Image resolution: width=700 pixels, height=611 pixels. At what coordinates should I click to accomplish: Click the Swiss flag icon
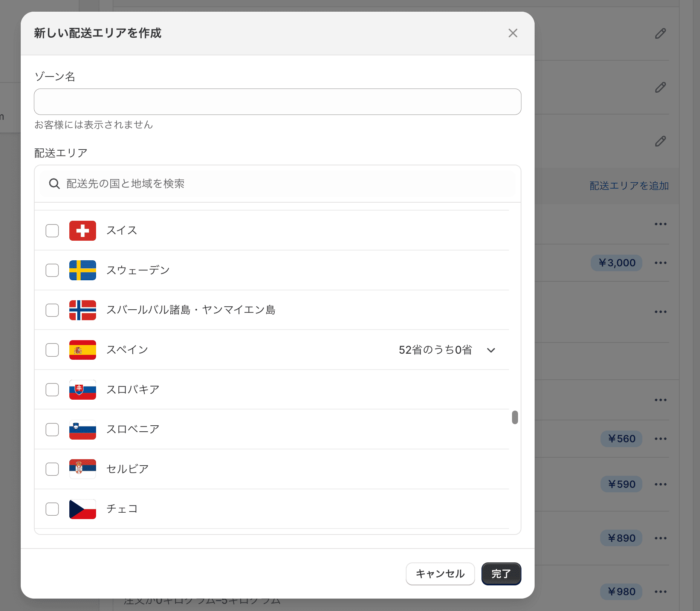click(x=83, y=231)
